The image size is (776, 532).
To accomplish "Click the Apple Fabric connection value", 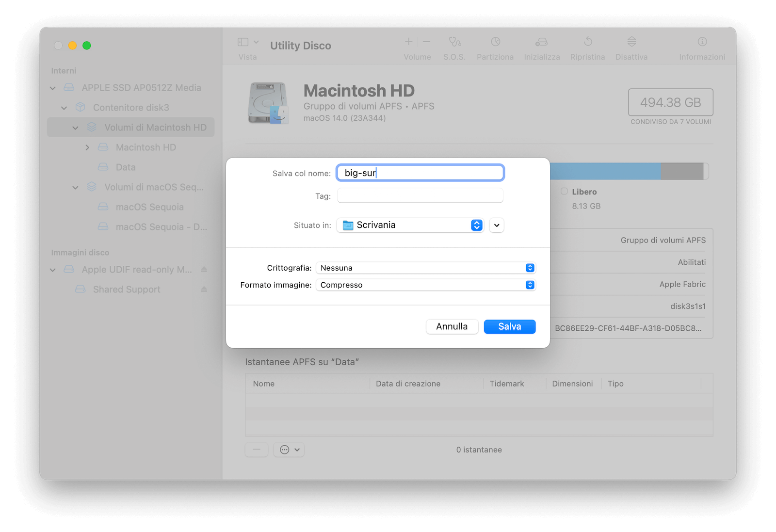I will (682, 284).
